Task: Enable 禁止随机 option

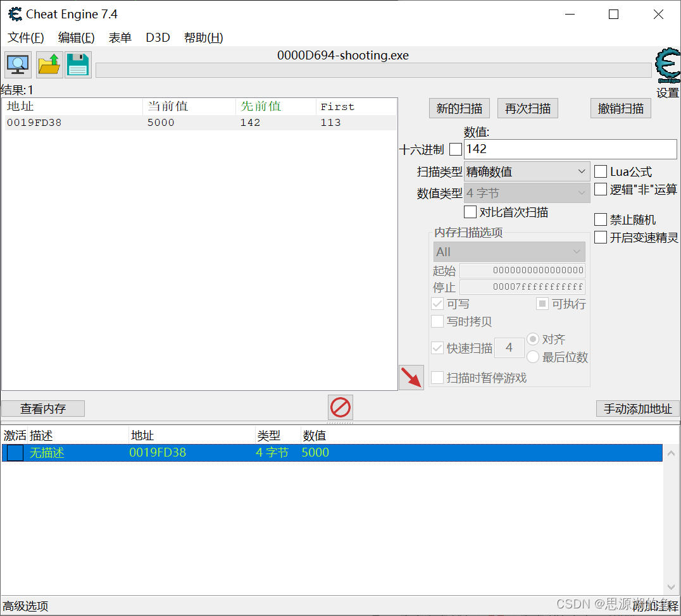Action: coord(600,219)
